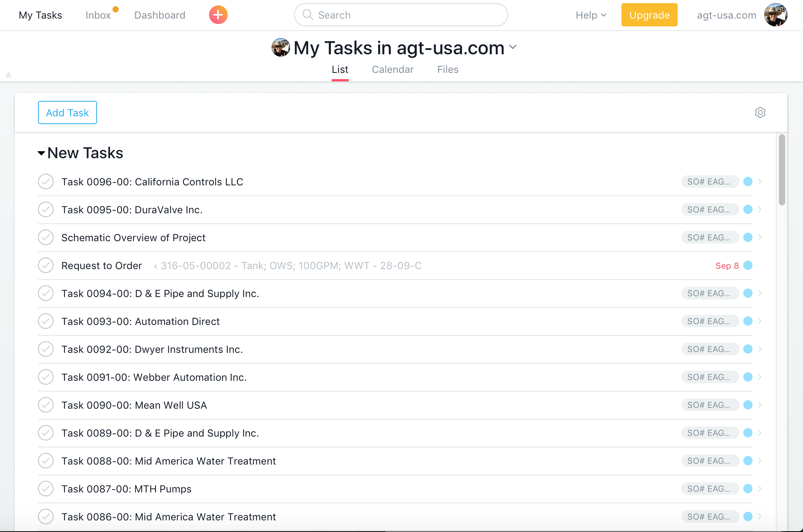Mark Task 0095-00 DuraValve complete
The image size is (803, 532).
tap(46, 209)
